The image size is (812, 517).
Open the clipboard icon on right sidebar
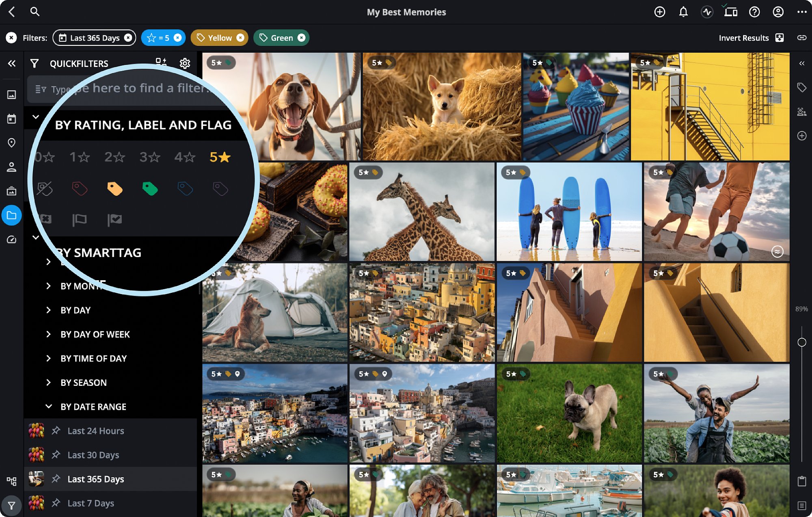(x=801, y=481)
